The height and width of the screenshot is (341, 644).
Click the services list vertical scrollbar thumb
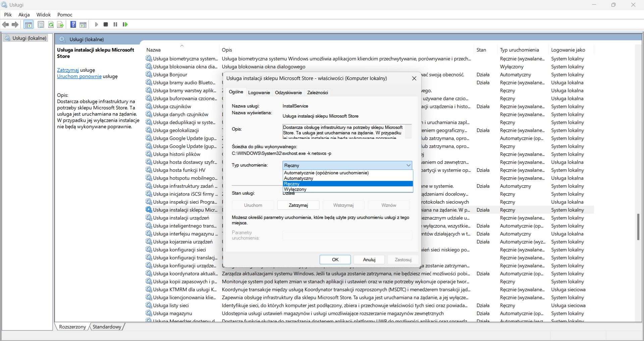[x=638, y=227]
